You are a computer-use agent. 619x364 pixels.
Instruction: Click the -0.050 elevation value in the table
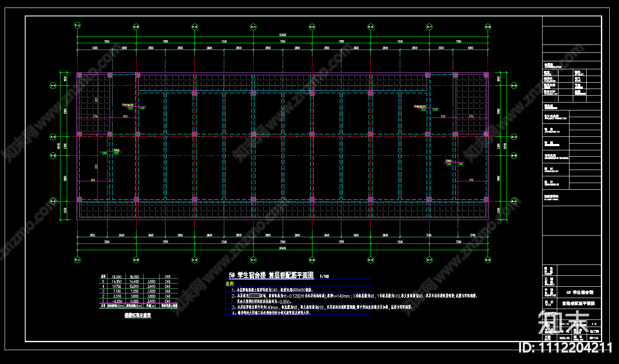pos(116,301)
